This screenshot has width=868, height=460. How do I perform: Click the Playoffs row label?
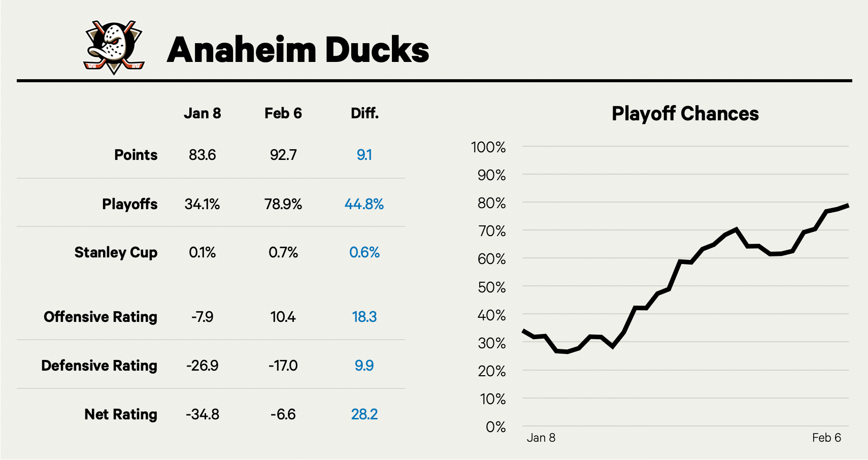coord(129,204)
